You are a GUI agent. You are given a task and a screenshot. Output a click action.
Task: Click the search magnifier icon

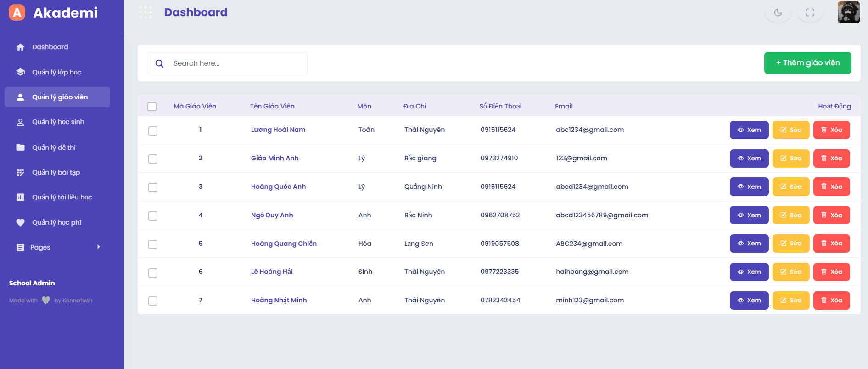pos(159,63)
